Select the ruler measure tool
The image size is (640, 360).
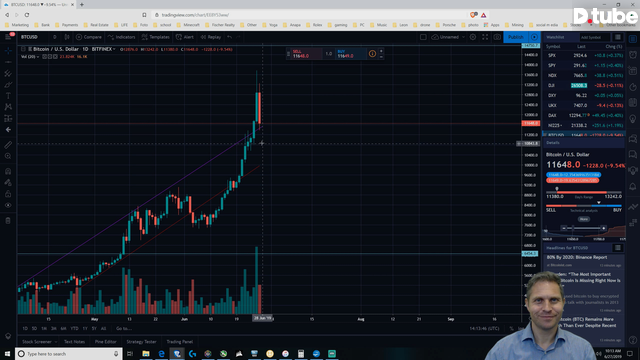(8, 145)
